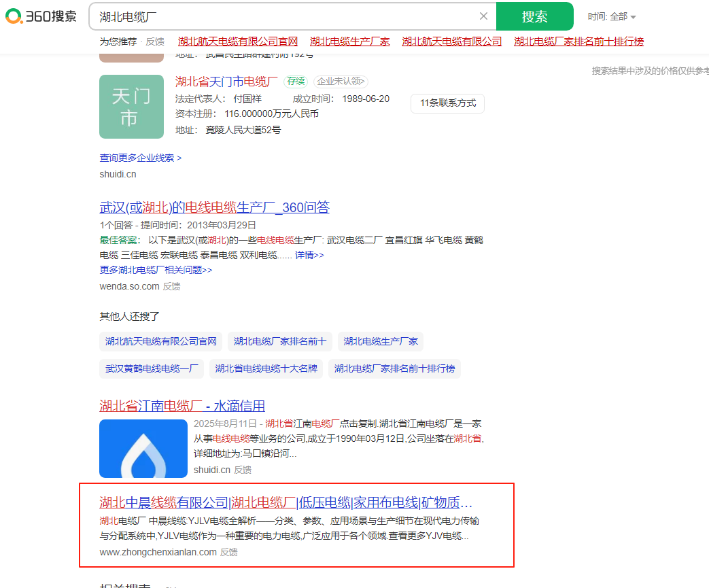Viewport: 709px width, 588px height.
Task: Open 武汉(或湖北)的电线电缆生产厂 360问答 result
Action: [215, 207]
